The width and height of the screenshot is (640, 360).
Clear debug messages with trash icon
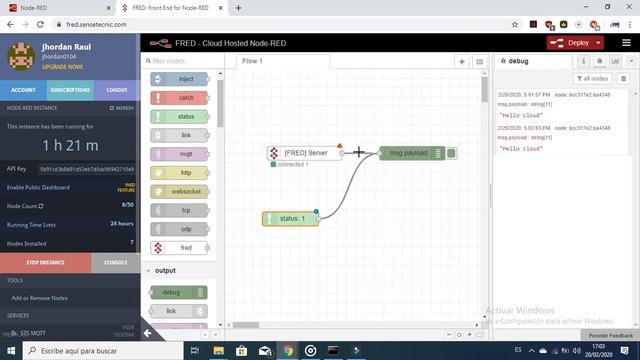tap(623, 78)
